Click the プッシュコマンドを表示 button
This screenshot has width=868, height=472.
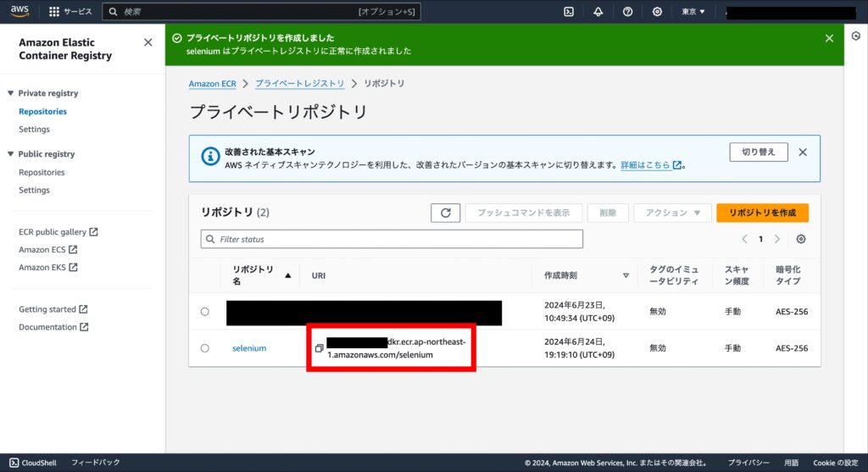click(x=524, y=213)
